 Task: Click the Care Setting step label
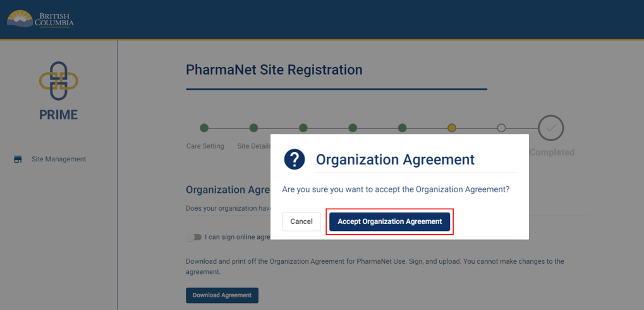tap(205, 146)
